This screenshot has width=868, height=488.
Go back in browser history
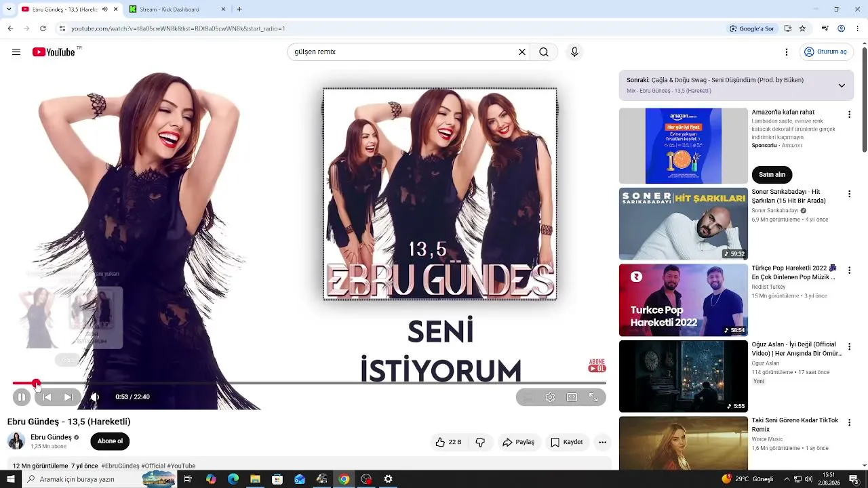coord(10,28)
